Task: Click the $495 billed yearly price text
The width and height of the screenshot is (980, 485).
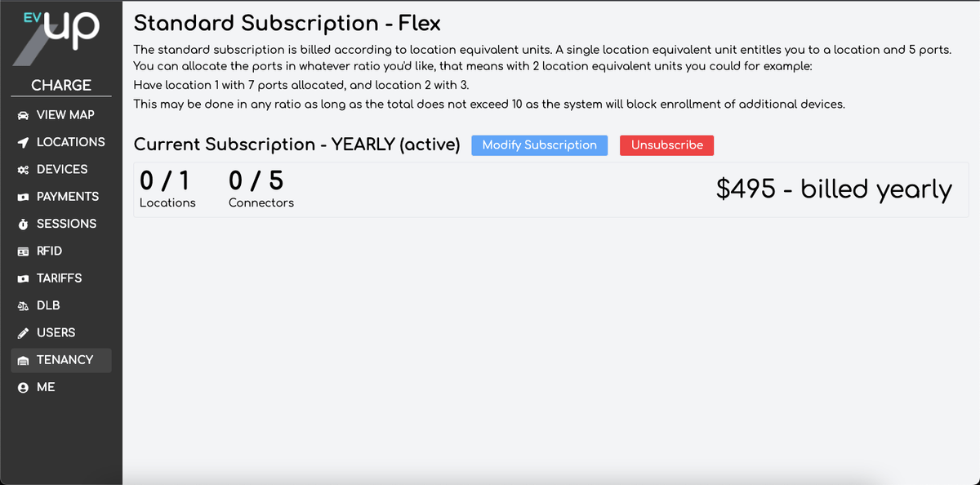Action: pyautogui.click(x=834, y=189)
